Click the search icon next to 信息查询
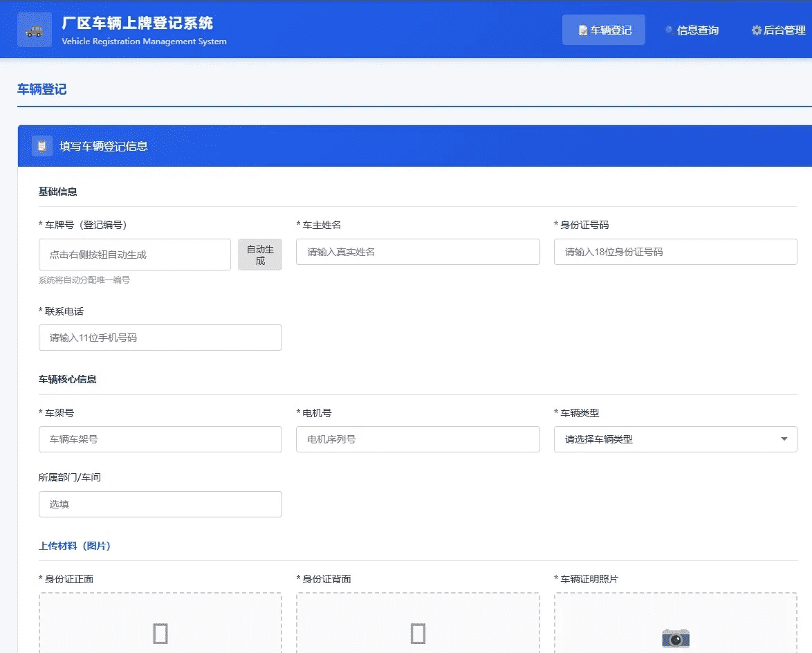Viewport: 812px width, 653px height. point(669,30)
